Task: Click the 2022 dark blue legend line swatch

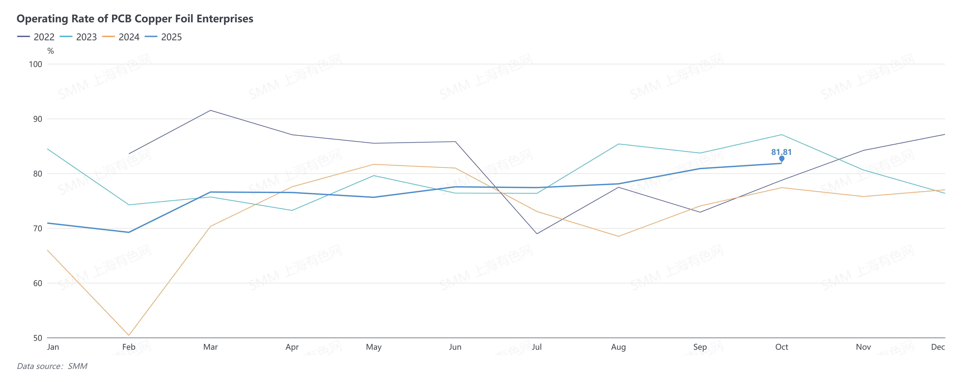Action: point(24,37)
